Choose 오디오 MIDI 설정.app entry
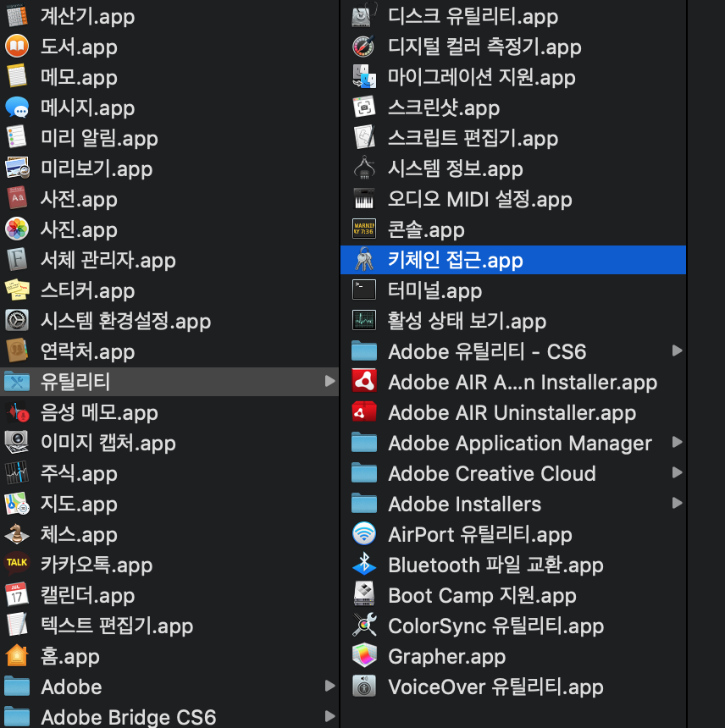Viewport: 725px width, 728px height. tap(512, 198)
